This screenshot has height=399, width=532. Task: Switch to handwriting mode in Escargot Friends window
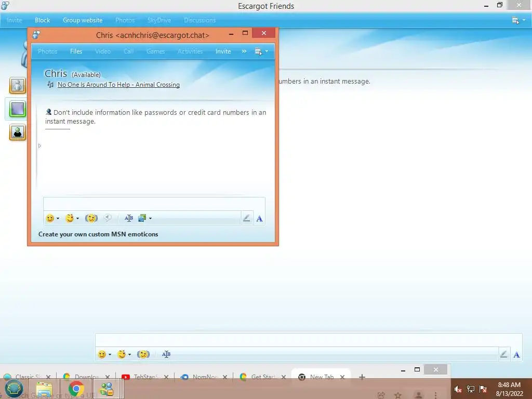coord(504,354)
